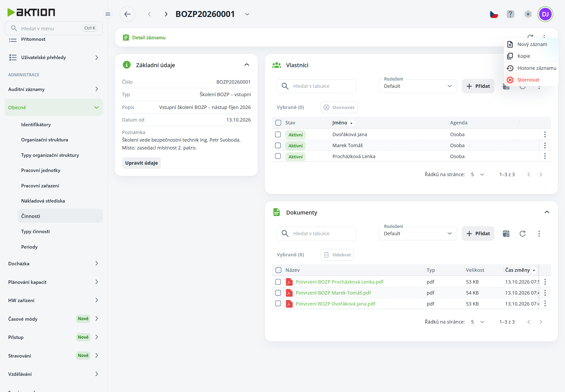Image resolution: width=565 pixels, height=392 pixels.
Task: Open the Dokumenty column settings icon
Action: pyautogui.click(x=506, y=234)
